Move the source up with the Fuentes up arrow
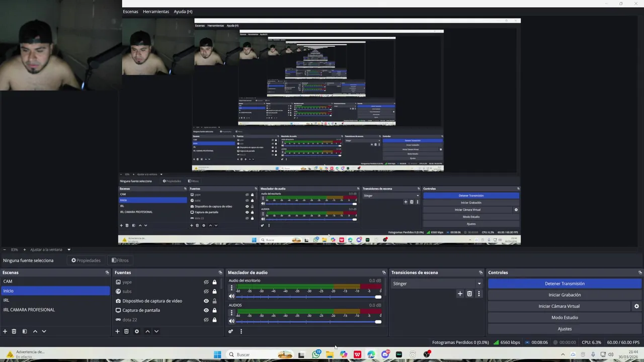The height and width of the screenshot is (362, 644). pyautogui.click(x=147, y=331)
